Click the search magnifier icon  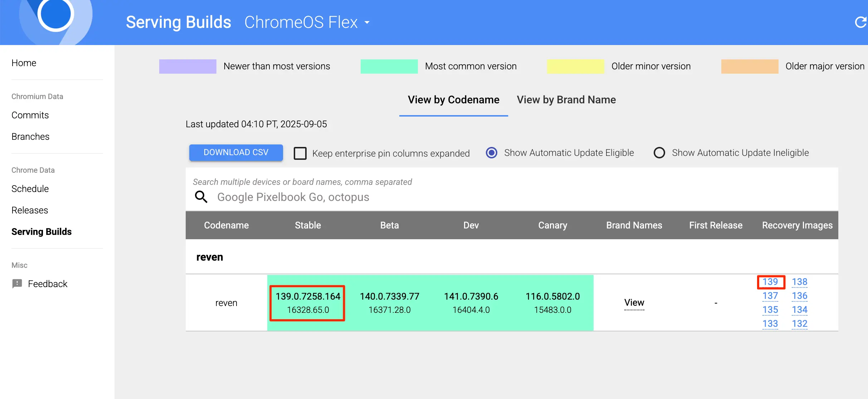(x=201, y=197)
